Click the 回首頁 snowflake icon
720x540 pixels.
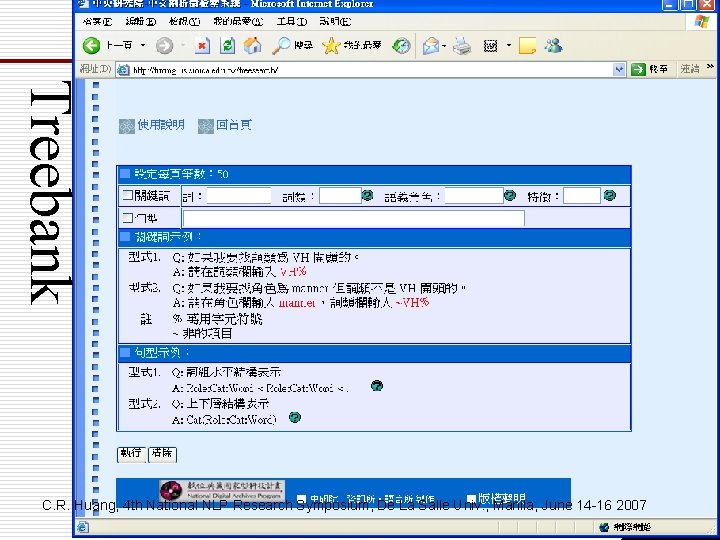click(206, 126)
